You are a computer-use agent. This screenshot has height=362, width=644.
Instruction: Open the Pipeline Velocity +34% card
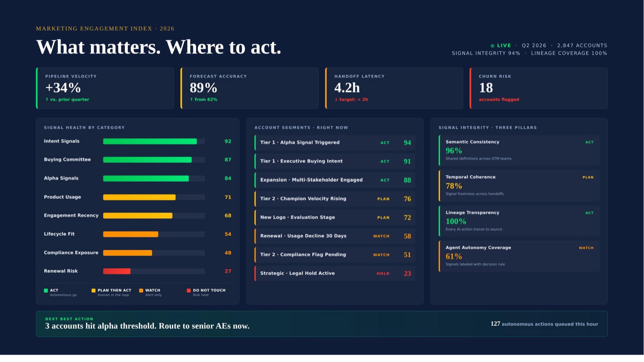click(x=105, y=88)
